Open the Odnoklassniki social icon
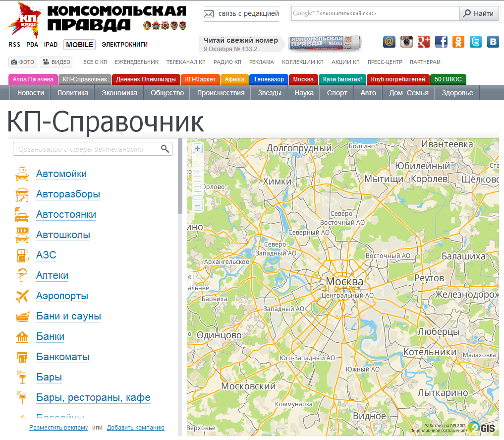 click(458, 42)
